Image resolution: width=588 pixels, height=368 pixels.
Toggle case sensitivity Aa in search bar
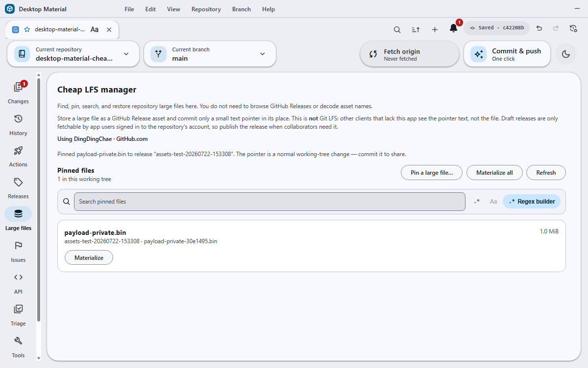[x=493, y=202]
